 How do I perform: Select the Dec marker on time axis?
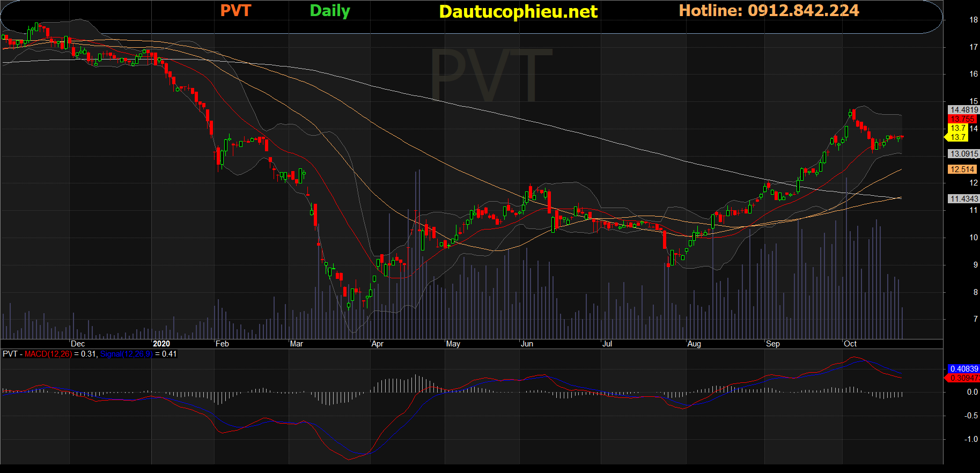coord(78,344)
